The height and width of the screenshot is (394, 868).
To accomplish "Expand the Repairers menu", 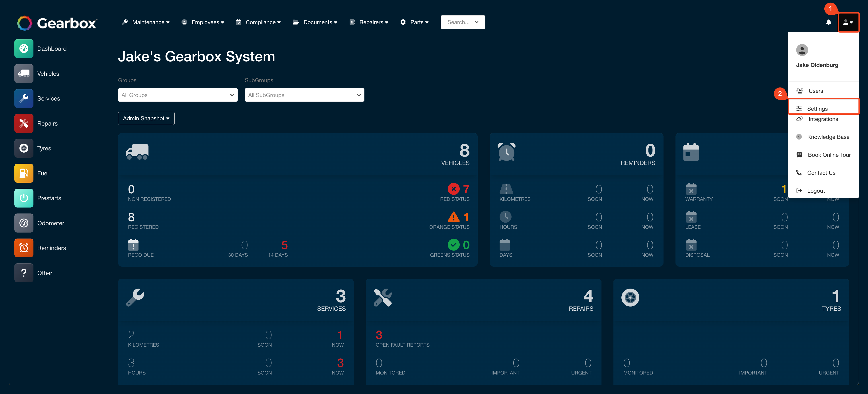I will point(369,22).
